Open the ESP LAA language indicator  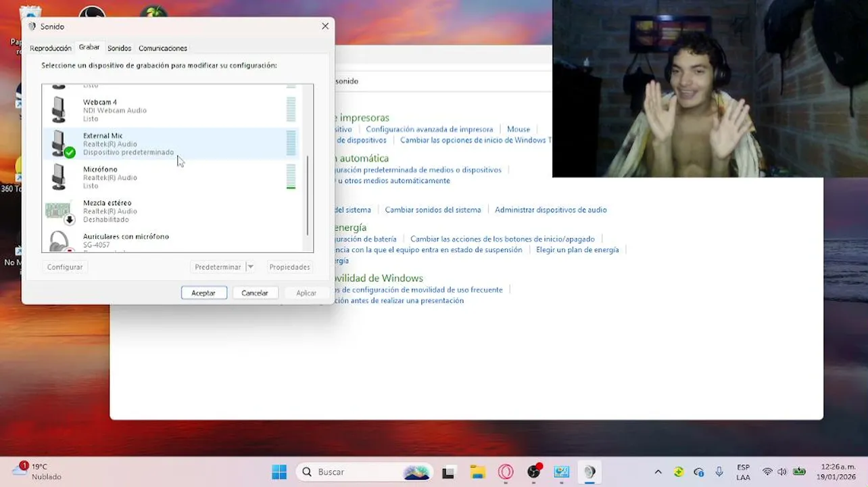[743, 472]
